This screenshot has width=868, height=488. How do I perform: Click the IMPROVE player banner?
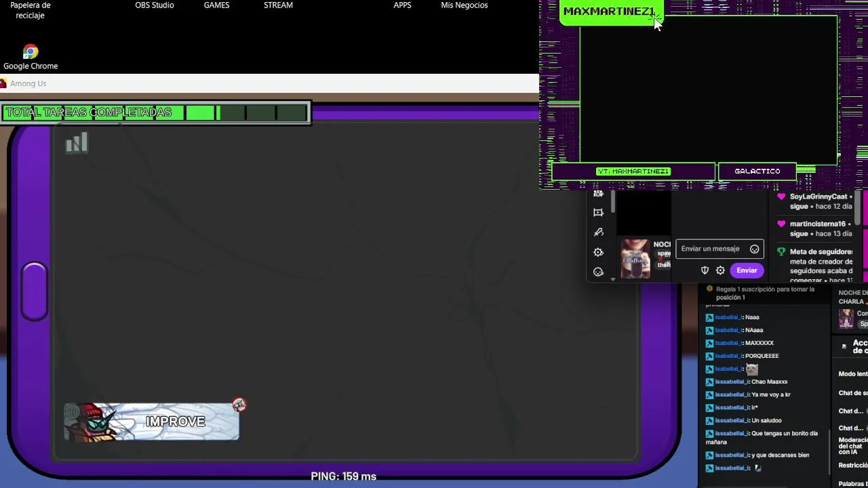(x=151, y=422)
